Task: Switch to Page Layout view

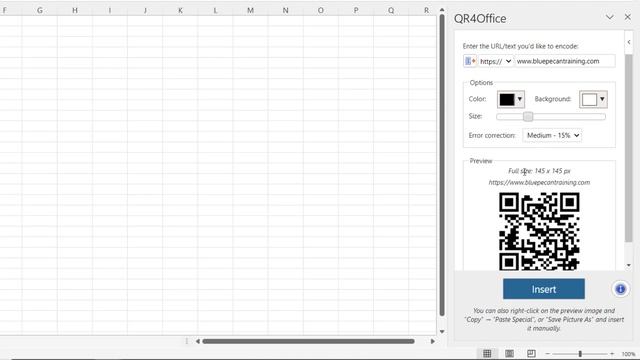Action: tap(509, 353)
